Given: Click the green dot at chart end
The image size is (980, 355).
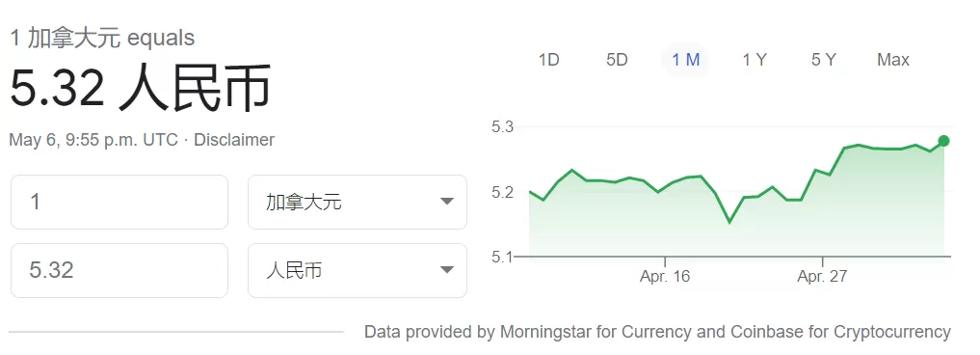Looking at the screenshot, I should tap(943, 141).
